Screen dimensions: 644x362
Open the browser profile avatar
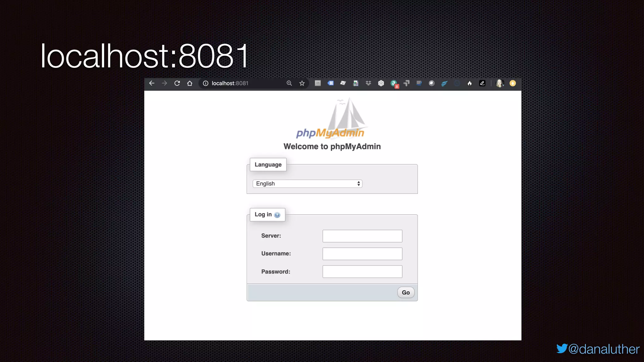coord(500,83)
